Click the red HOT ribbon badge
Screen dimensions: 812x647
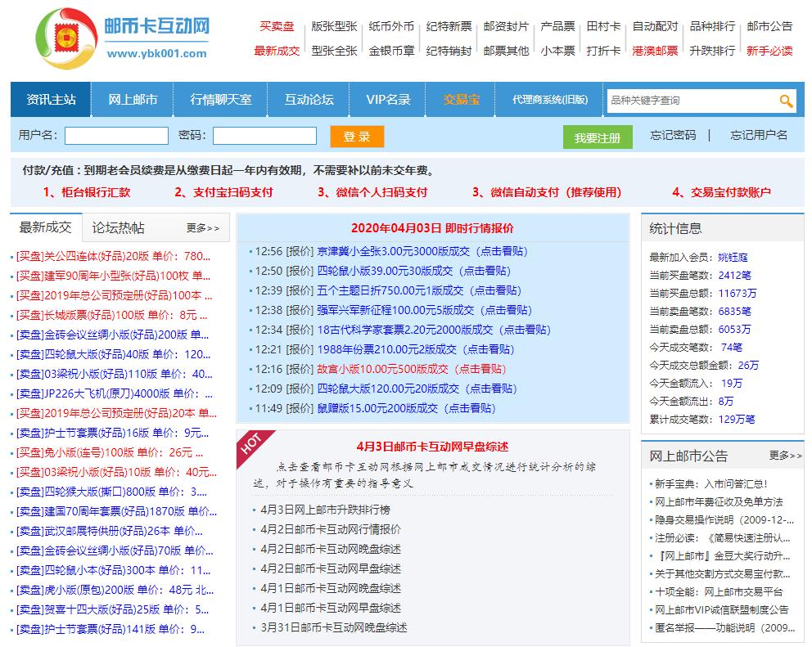(x=251, y=443)
